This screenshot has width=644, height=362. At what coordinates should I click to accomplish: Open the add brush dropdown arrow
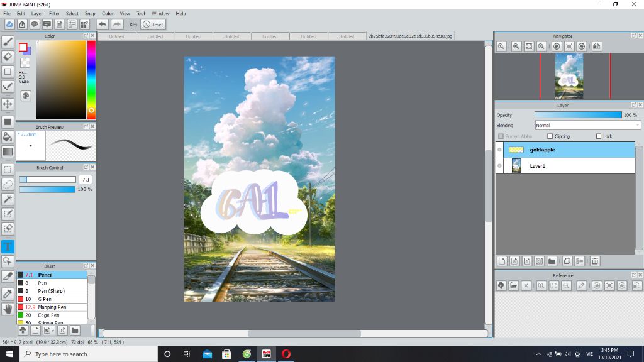[53, 331]
